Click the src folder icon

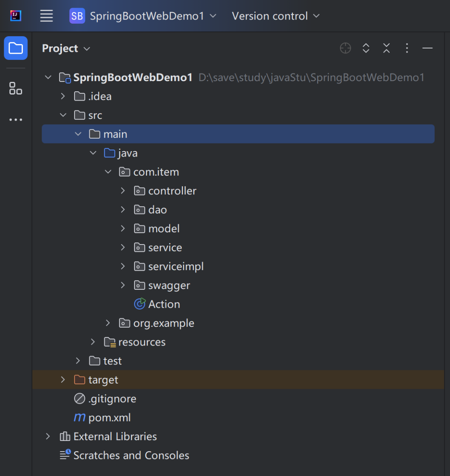(x=79, y=115)
